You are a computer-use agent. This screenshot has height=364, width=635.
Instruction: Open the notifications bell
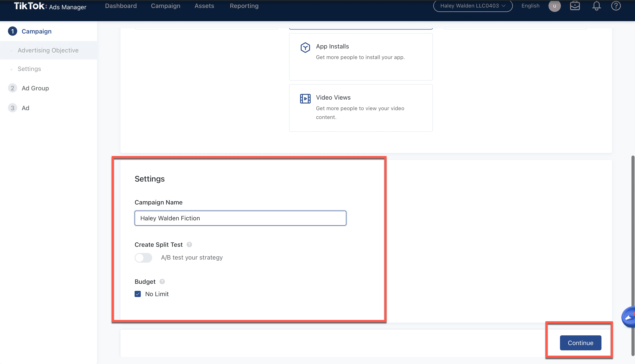[596, 6]
